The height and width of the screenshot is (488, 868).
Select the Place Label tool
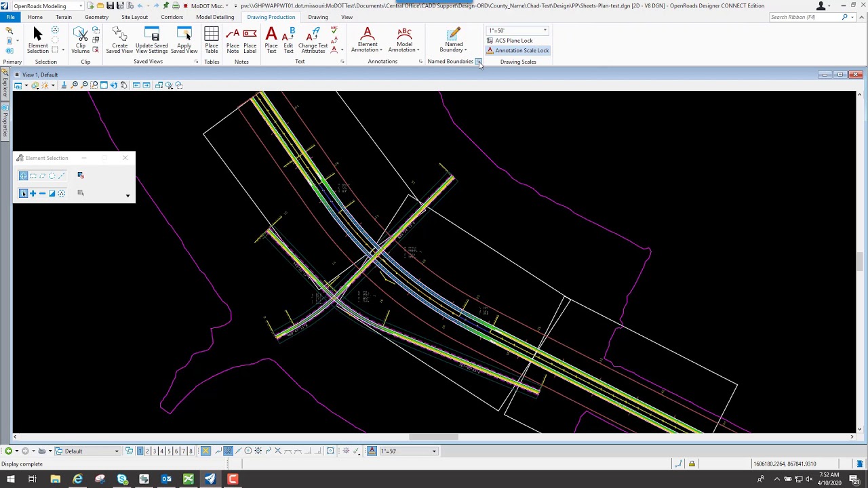[250, 39]
